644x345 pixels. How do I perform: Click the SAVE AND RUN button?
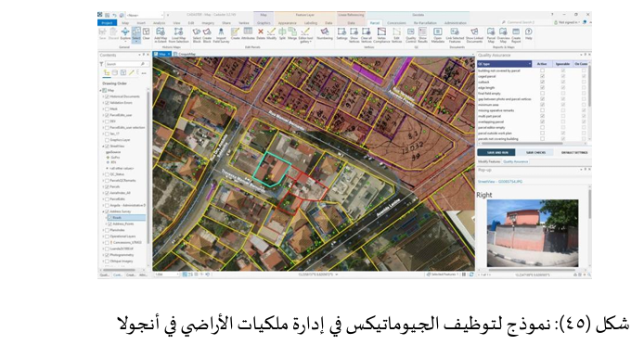pyautogui.click(x=496, y=152)
